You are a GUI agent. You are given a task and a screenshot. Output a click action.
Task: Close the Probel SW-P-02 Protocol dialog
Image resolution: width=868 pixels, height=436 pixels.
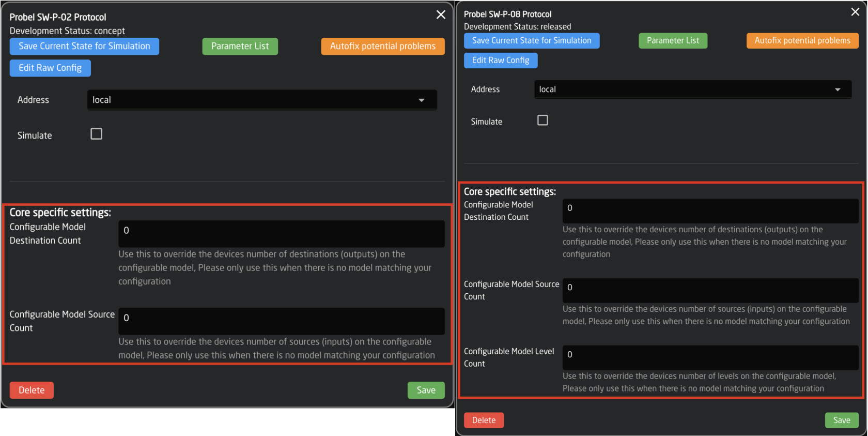coord(441,14)
